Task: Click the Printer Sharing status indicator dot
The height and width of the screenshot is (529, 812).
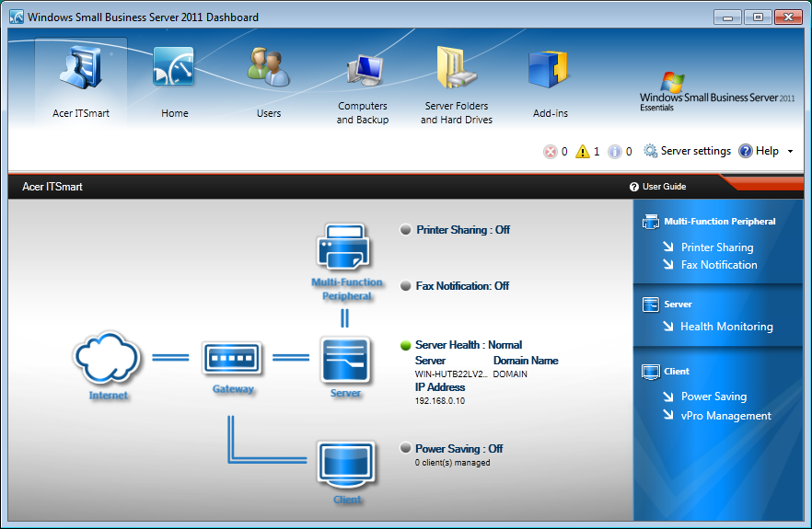Action: pyautogui.click(x=405, y=229)
